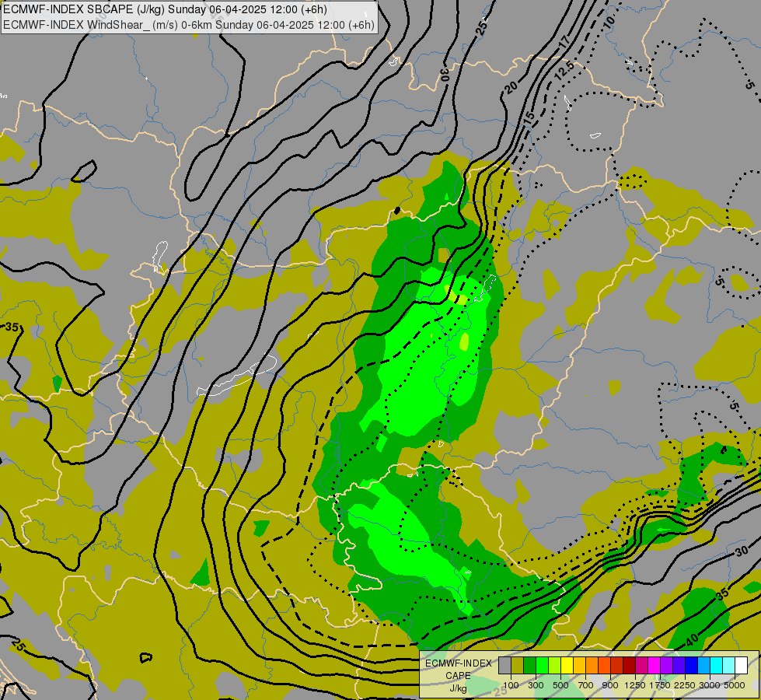This screenshot has height=700, width=761.
Task: Select the dark maroon legend color swatch
Action: 629,665
